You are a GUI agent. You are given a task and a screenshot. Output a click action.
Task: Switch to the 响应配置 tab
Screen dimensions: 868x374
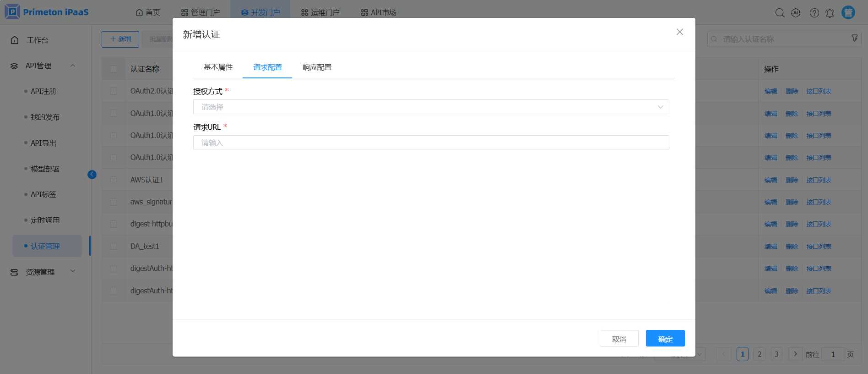pyautogui.click(x=317, y=67)
